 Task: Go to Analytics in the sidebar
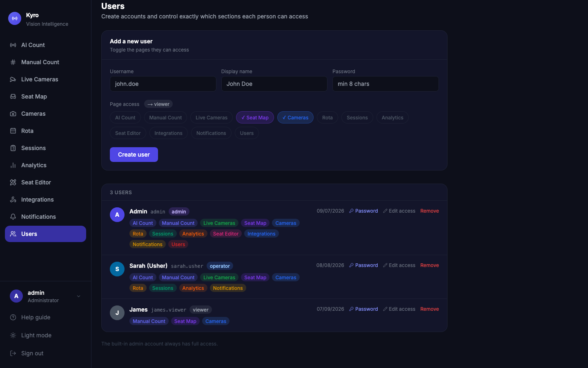45,165
